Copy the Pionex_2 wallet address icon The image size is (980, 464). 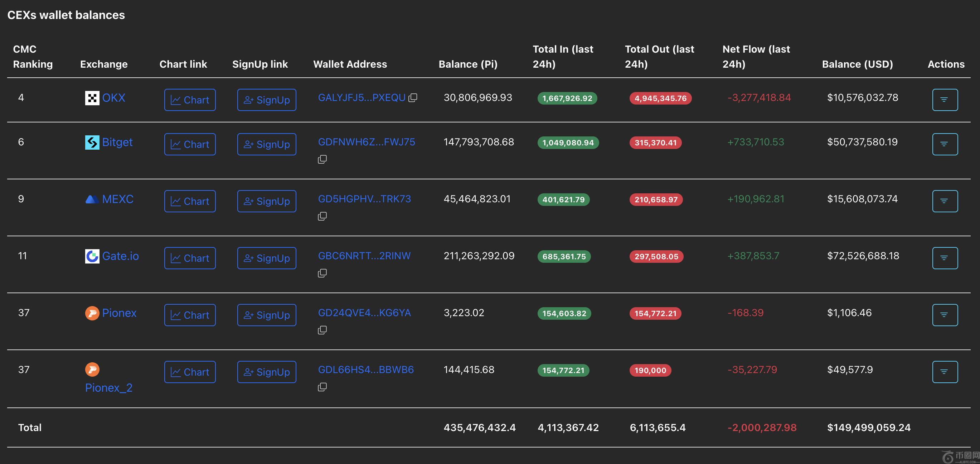point(322,387)
